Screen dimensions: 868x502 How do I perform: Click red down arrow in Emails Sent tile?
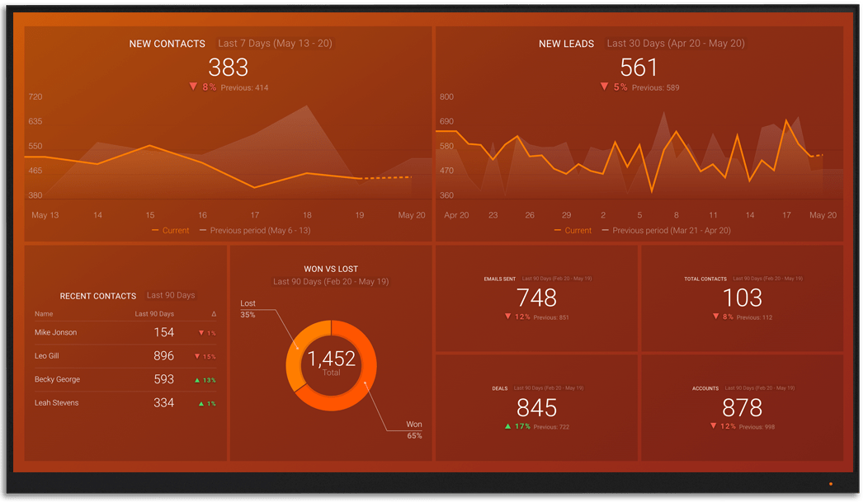(x=507, y=317)
